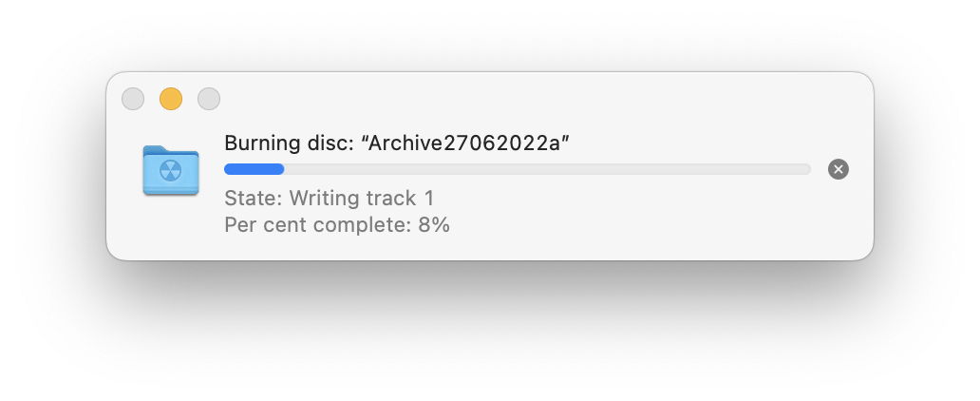Image resolution: width=980 pixels, height=401 pixels.
Task: Click the "8%" completion value
Action: click(434, 225)
